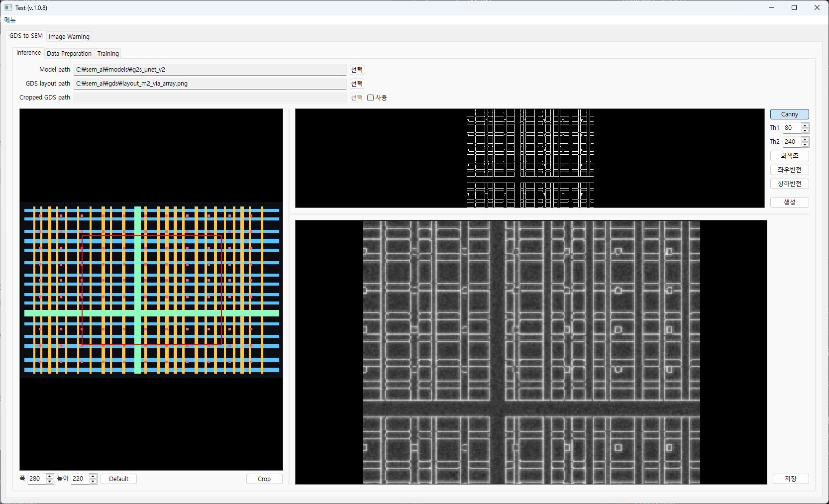Decrease 높이 height with down arrow
The height and width of the screenshot is (504, 829).
[x=93, y=481]
